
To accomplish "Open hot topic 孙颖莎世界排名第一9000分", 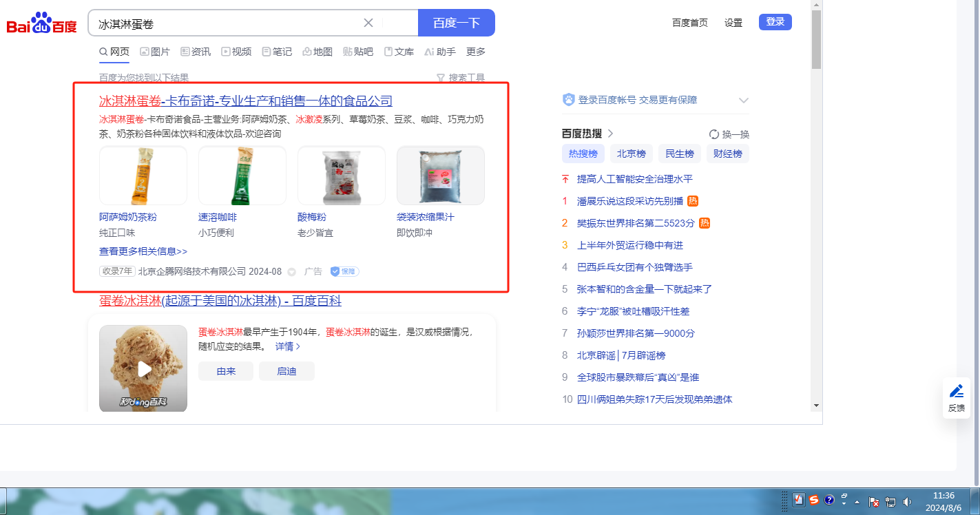I will pos(636,333).
